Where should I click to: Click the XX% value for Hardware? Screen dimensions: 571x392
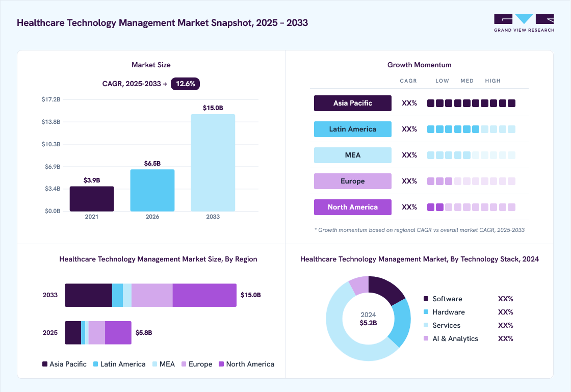click(x=505, y=312)
